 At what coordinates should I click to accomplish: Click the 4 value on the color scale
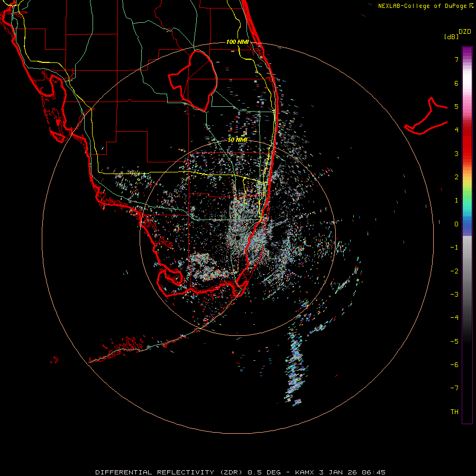coord(456,130)
